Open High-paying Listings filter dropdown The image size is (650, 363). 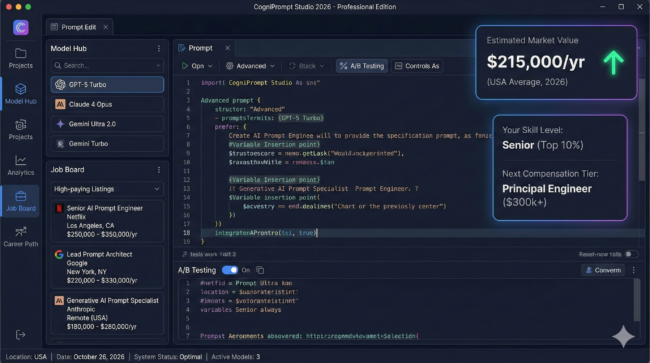pyautogui.click(x=107, y=189)
